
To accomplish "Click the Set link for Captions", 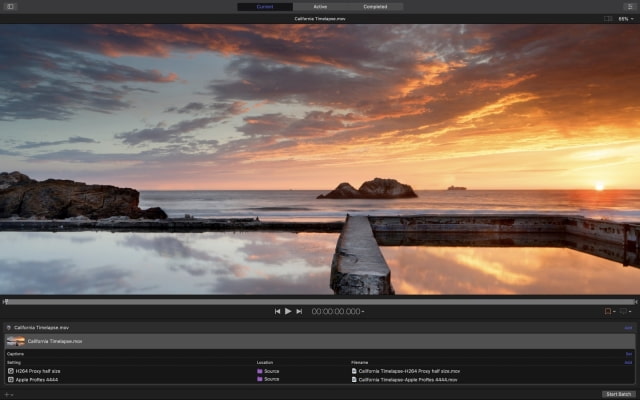I will [x=628, y=353].
